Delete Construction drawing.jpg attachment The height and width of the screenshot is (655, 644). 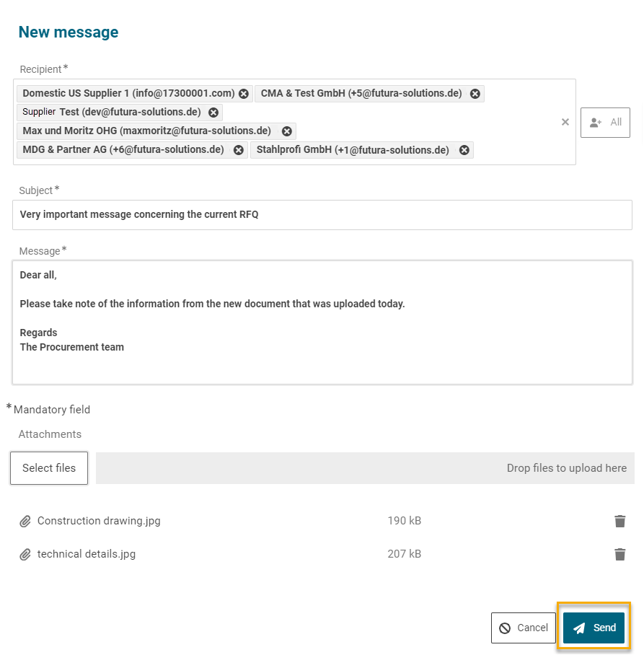click(x=619, y=521)
